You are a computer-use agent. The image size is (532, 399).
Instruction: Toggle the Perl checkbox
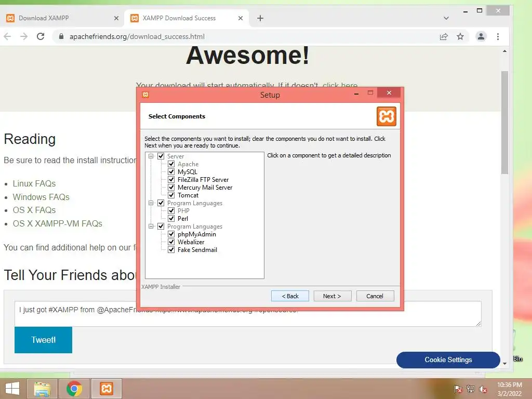pos(171,219)
